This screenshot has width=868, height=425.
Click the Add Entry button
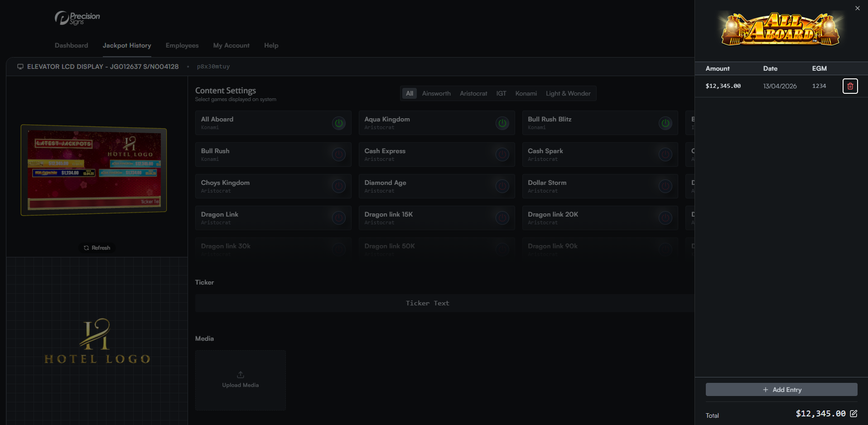(781, 390)
